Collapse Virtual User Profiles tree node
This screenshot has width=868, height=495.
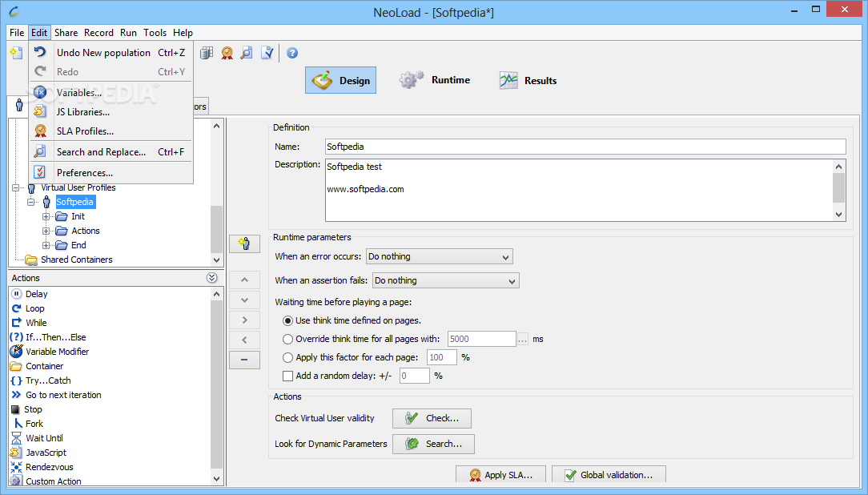[15, 187]
